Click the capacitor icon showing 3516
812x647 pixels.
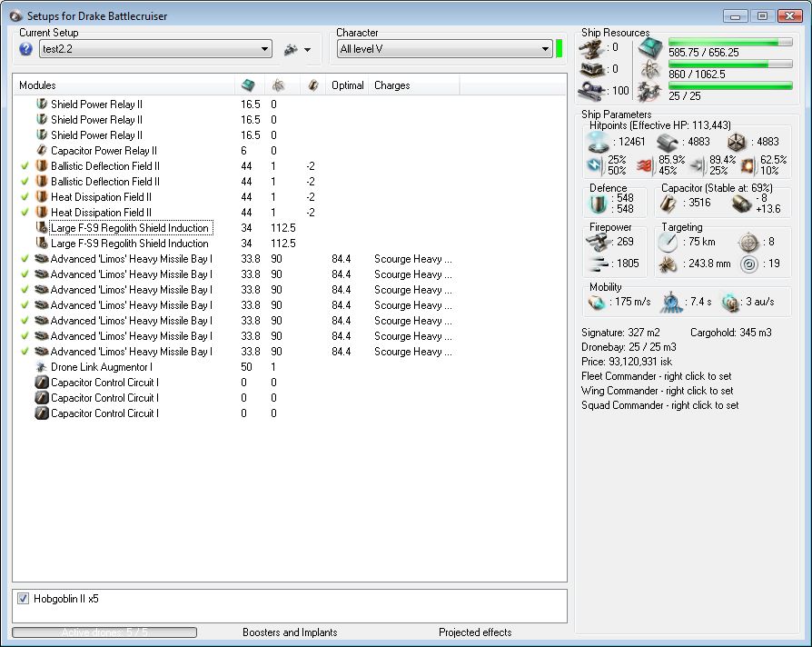(x=670, y=203)
